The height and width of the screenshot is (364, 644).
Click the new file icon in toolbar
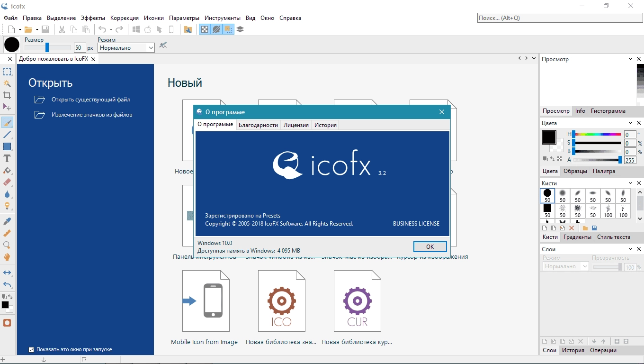[x=12, y=29]
